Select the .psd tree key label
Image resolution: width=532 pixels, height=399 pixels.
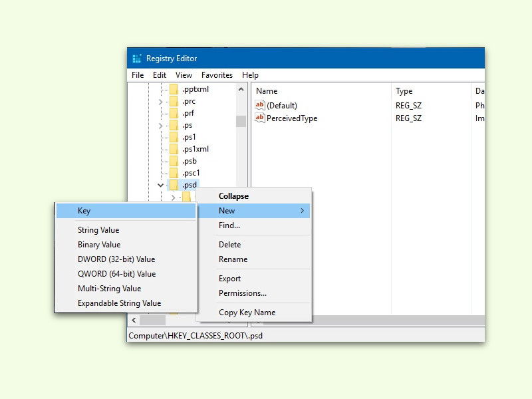click(x=190, y=185)
